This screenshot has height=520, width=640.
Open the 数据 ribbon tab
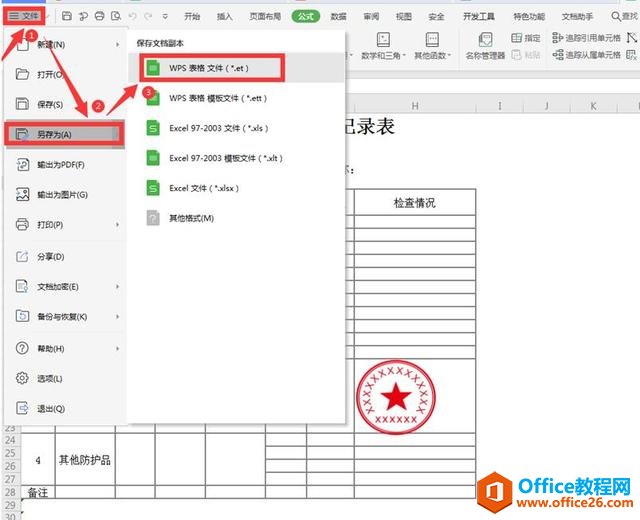coord(338,16)
